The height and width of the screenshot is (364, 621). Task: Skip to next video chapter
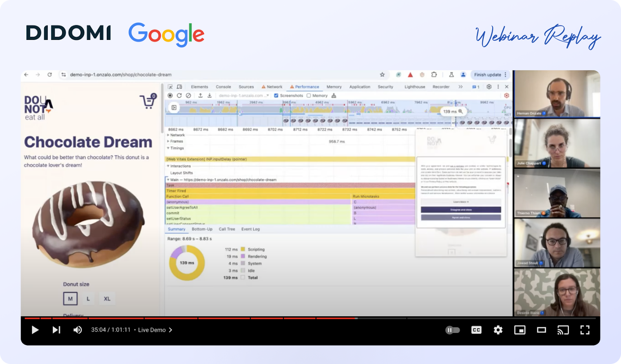pos(57,330)
